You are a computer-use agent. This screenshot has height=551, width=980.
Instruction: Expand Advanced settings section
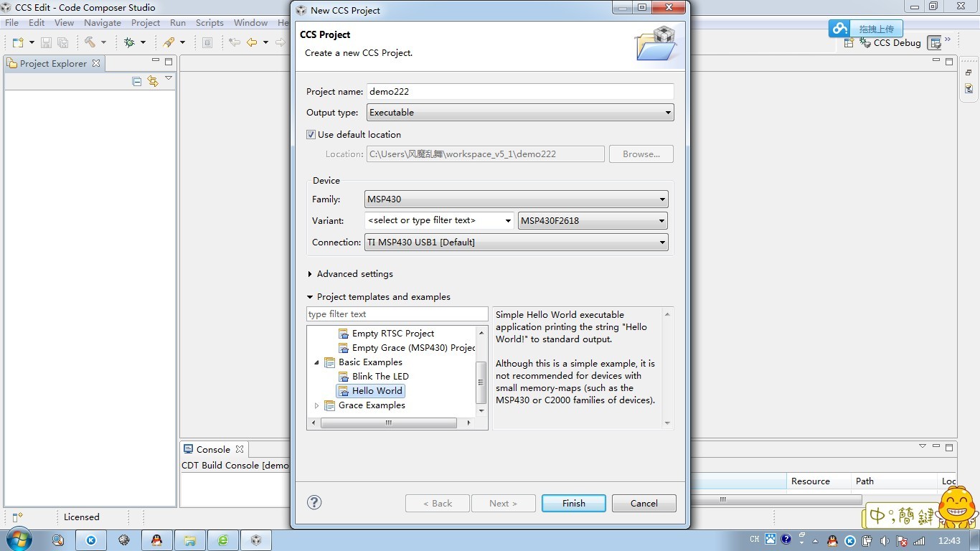pos(310,274)
